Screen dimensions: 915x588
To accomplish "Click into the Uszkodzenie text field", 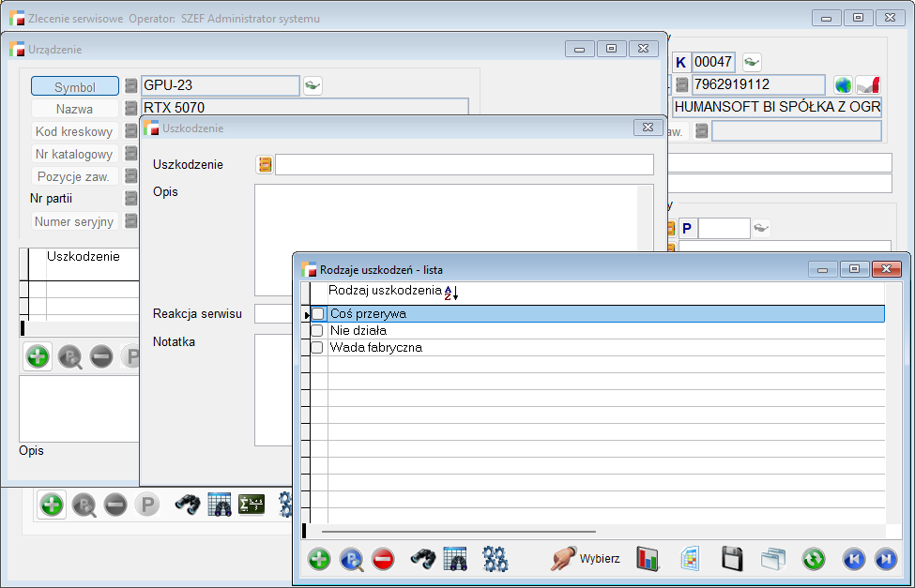I will pos(464,165).
